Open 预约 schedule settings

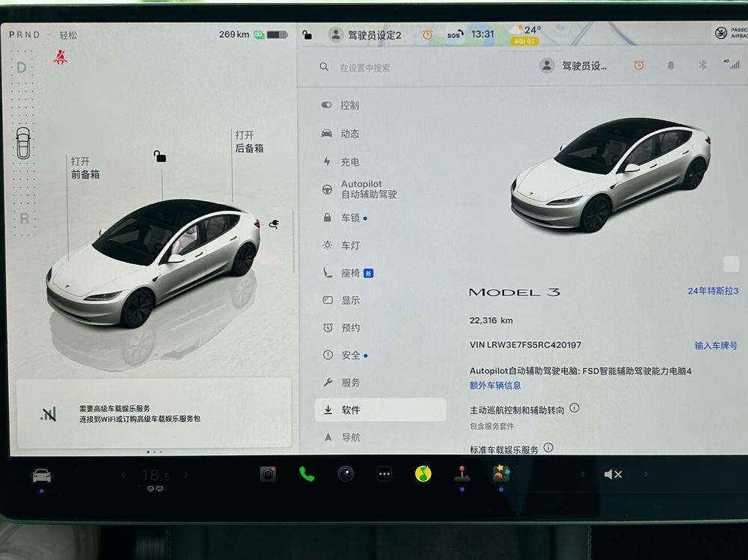pos(340,327)
